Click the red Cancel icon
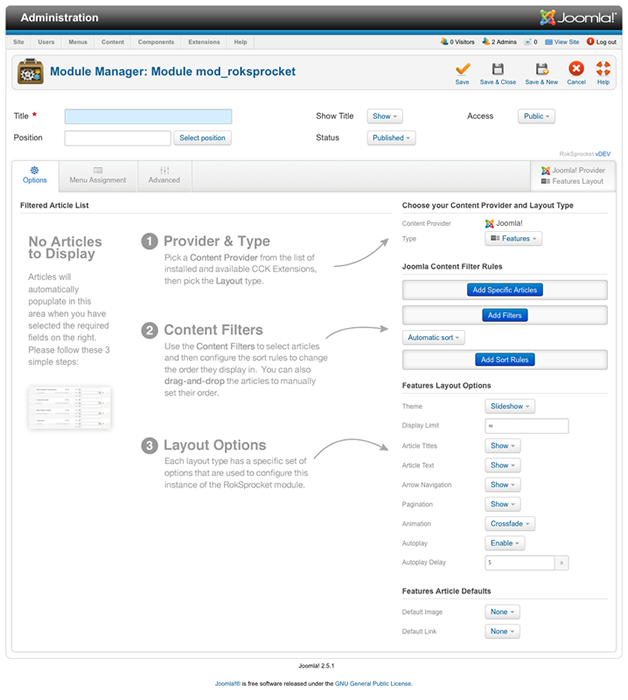This screenshot has width=628, height=700. coord(576,69)
